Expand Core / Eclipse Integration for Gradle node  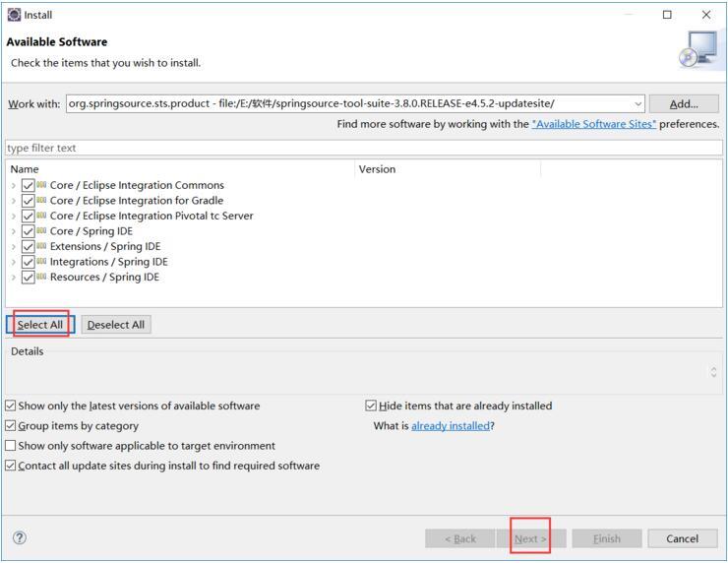pos(14,201)
